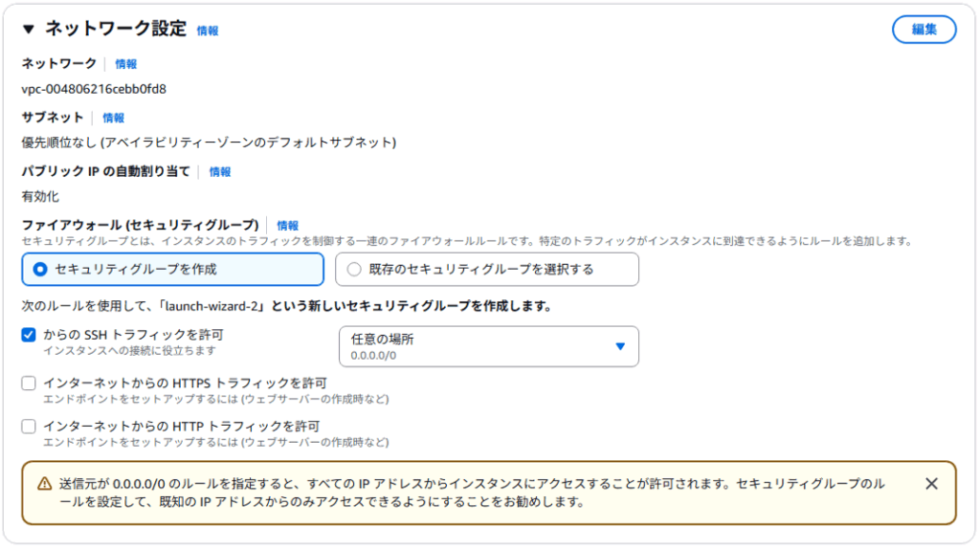Open 情報 link beside ネットワーク設定 heading
Screen dimensions: 980x549
tap(208, 31)
